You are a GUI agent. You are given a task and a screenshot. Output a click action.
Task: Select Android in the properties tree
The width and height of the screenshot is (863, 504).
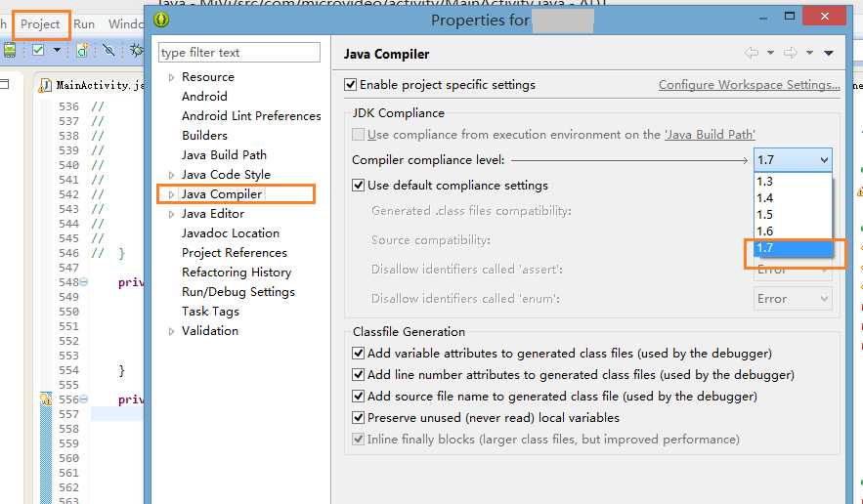coord(204,97)
